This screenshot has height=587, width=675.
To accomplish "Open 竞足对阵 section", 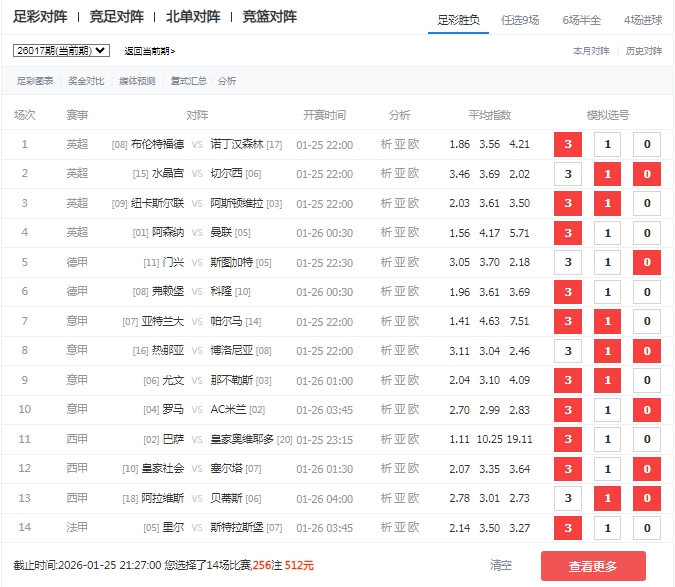I will pyautogui.click(x=116, y=17).
